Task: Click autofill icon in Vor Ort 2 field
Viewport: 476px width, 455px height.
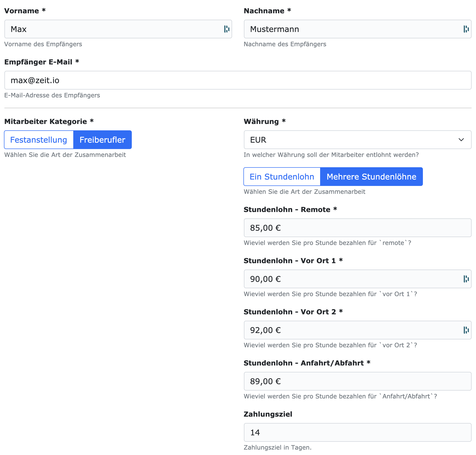Action: coord(466,330)
